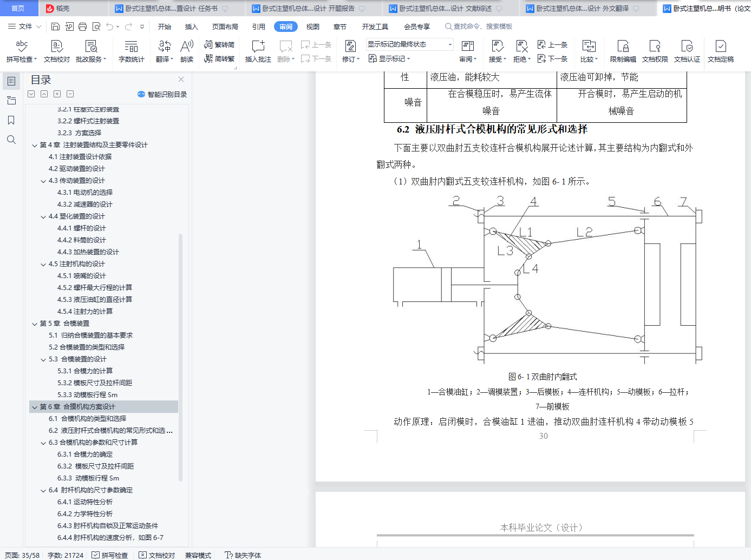Open 文档校对 document proofreading
This screenshot has width=751, height=560.
tap(57, 51)
